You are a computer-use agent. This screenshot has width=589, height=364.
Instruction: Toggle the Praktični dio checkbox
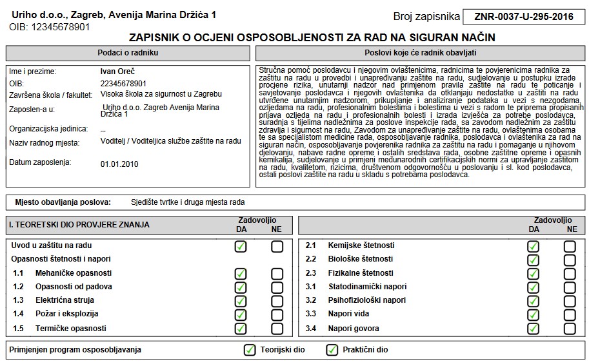[332, 350]
